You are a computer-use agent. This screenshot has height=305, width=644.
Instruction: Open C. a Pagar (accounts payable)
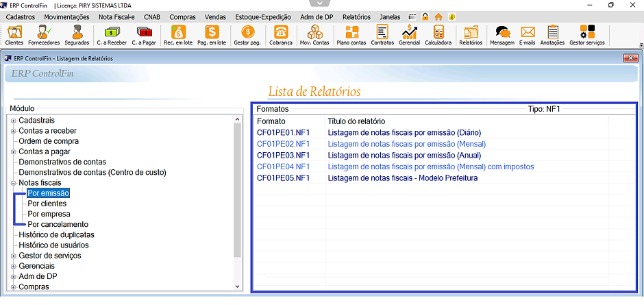click(x=144, y=35)
